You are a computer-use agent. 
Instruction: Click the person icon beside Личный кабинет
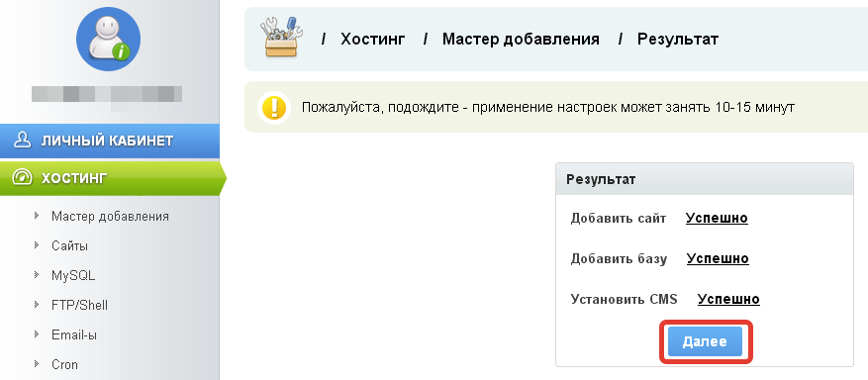(x=22, y=141)
